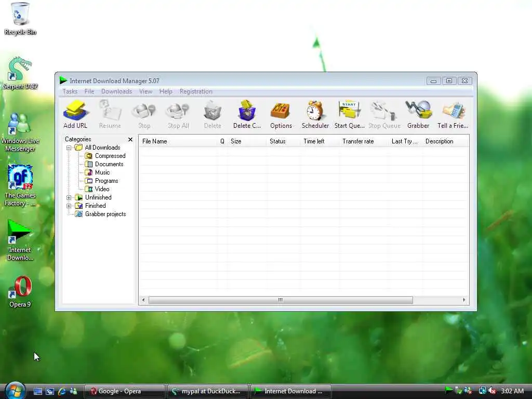The height and width of the screenshot is (399, 532).
Task: Select the Serpent IA32 desktop shortcut
Action: click(x=20, y=73)
